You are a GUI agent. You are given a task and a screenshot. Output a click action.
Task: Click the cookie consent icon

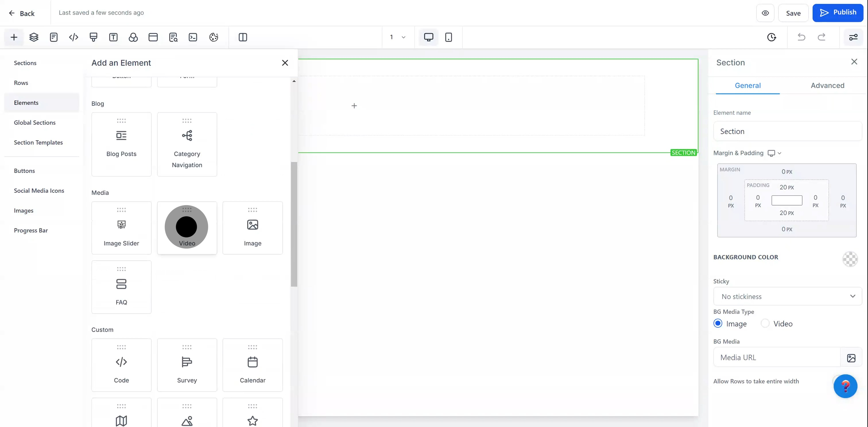214,37
